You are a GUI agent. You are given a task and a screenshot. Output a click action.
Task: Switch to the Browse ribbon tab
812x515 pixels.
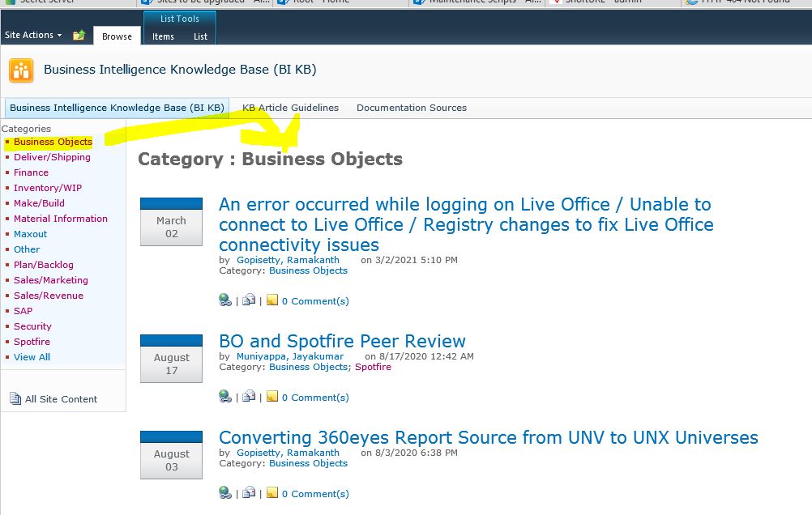coord(117,36)
